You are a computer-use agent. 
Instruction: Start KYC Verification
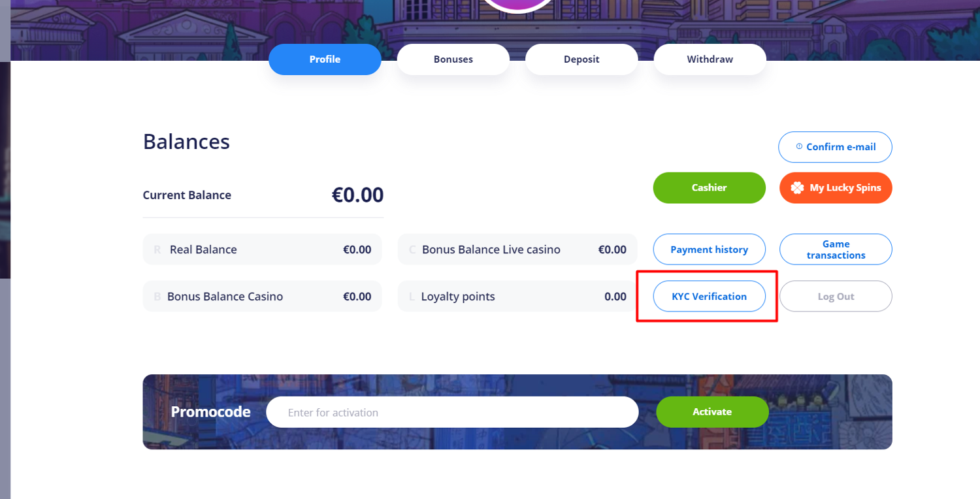tap(709, 297)
